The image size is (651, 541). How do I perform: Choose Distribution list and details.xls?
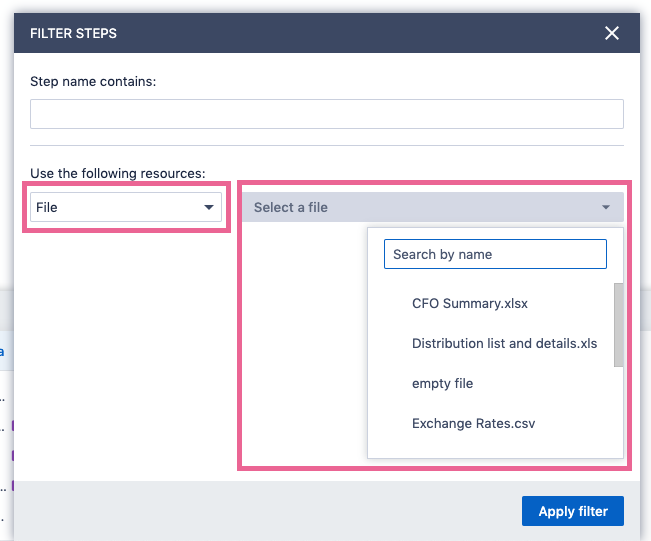[504, 343]
